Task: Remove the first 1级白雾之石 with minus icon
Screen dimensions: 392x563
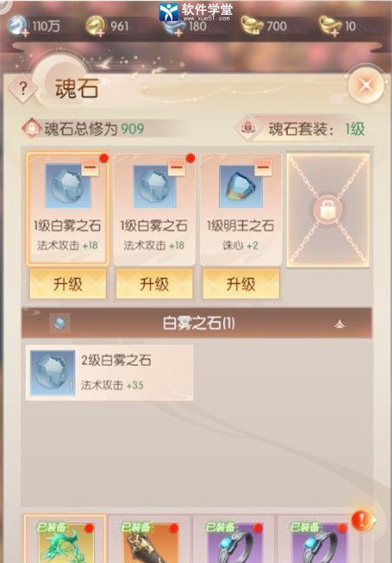Action: point(89,168)
